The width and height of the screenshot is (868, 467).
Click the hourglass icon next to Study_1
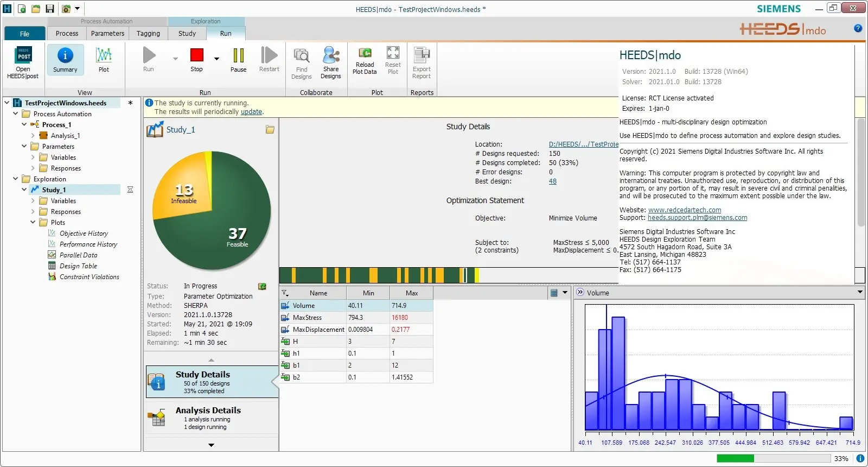tap(130, 190)
